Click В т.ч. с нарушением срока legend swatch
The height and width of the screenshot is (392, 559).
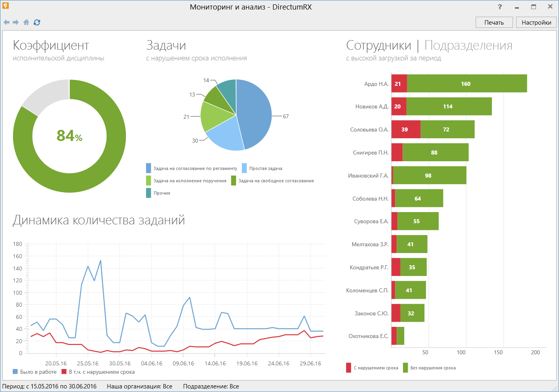point(64,372)
